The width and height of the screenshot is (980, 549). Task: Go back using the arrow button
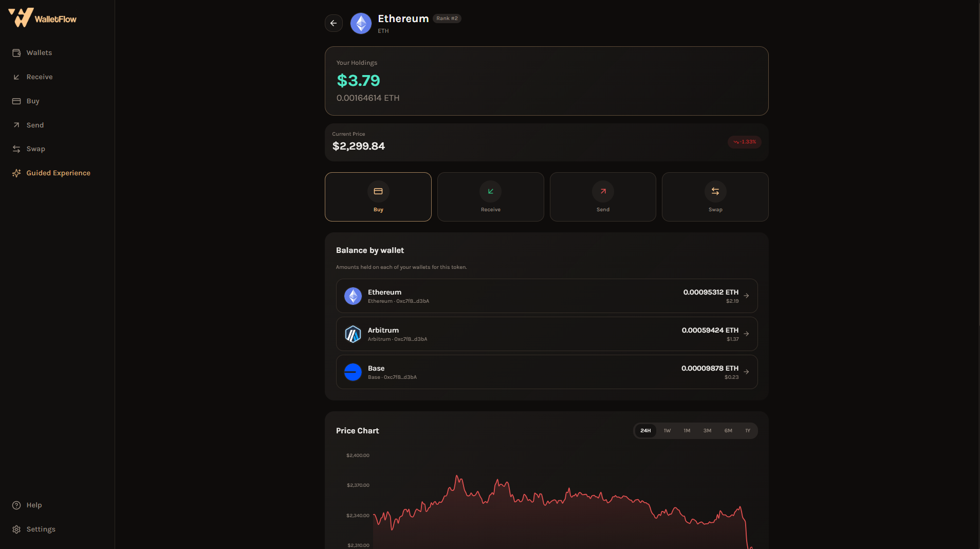tap(334, 23)
